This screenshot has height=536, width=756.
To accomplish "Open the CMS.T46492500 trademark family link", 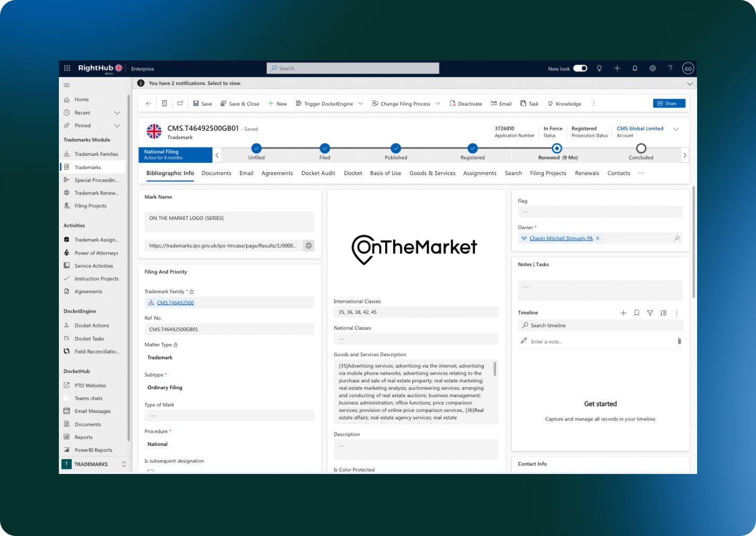I will [x=175, y=302].
